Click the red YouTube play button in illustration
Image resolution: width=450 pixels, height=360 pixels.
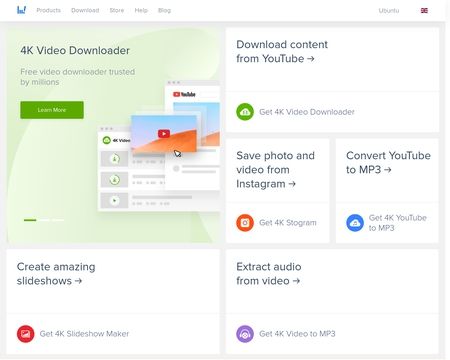[x=164, y=134]
